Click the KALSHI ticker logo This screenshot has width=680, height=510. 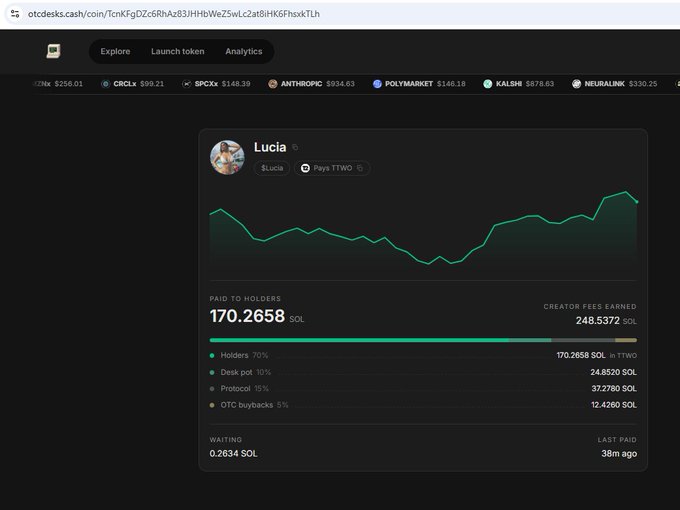coord(487,84)
